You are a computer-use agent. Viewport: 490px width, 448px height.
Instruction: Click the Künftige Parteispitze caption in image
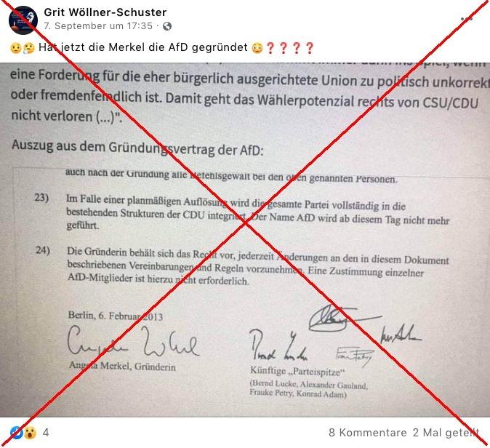coord(297,372)
